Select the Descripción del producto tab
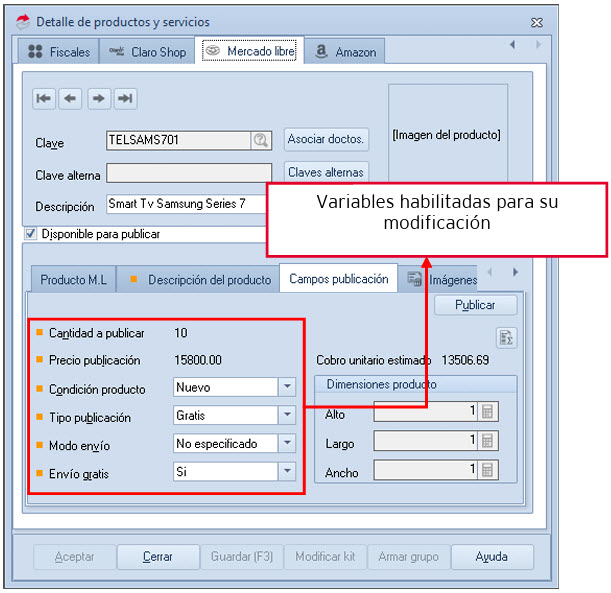This screenshot has width=611, height=593. 200,280
